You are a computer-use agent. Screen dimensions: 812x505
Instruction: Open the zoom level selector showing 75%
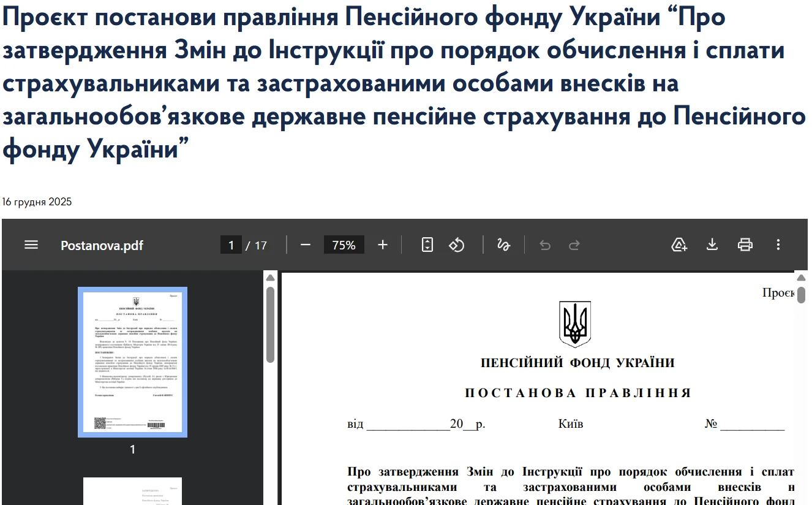click(x=344, y=244)
